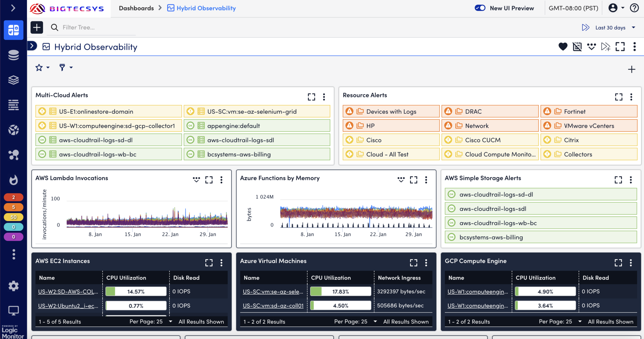The image size is (644, 339).
Task: Expand the Multi-Cloud Alerts widget fullscreen
Action: (311, 97)
